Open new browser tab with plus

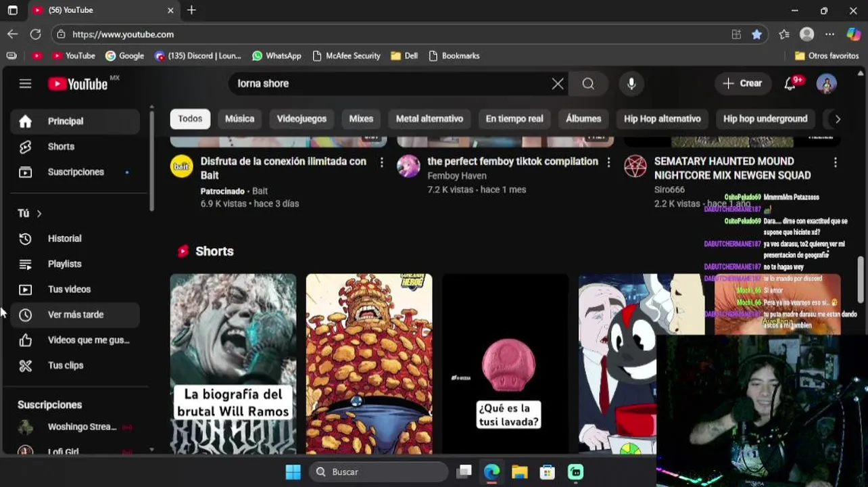(x=192, y=10)
